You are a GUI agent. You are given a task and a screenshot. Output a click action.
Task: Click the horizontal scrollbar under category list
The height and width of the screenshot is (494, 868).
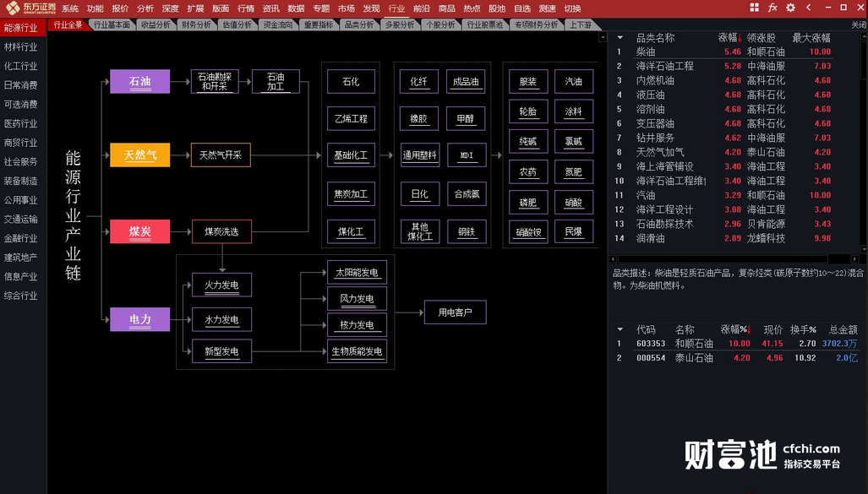[x=723, y=259]
